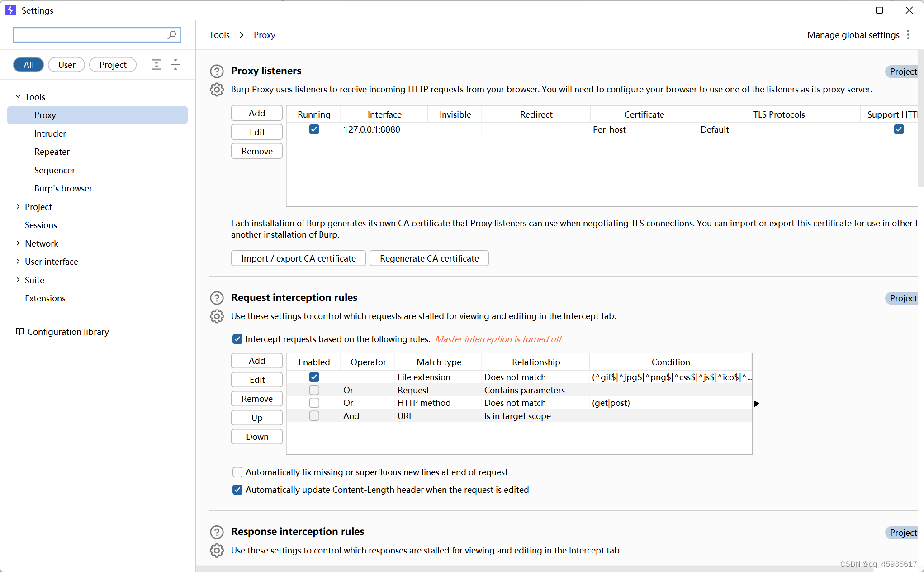The image size is (924, 572).
Task: Click the Proxy breadcrumb
Action: click(264, 35)
